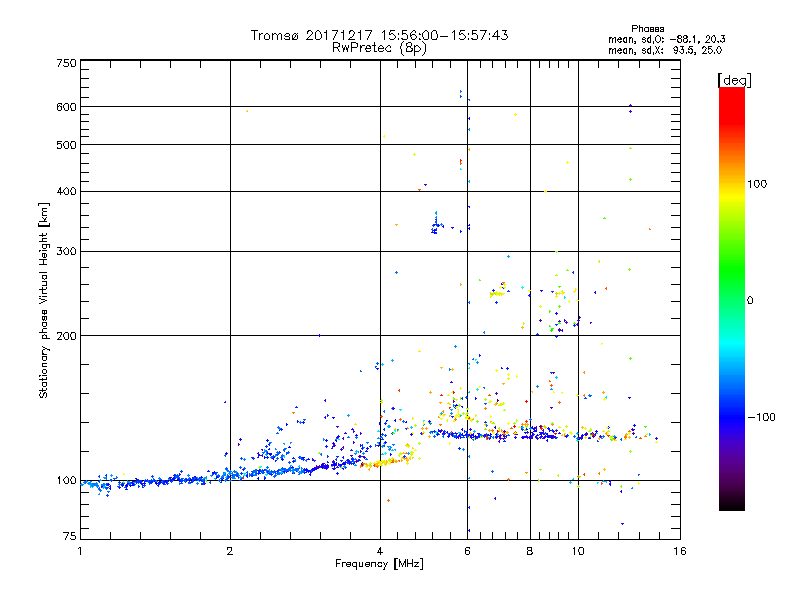800x600 pixels.
Task: Click the y-axis label '400'
Action: [66, 191]
